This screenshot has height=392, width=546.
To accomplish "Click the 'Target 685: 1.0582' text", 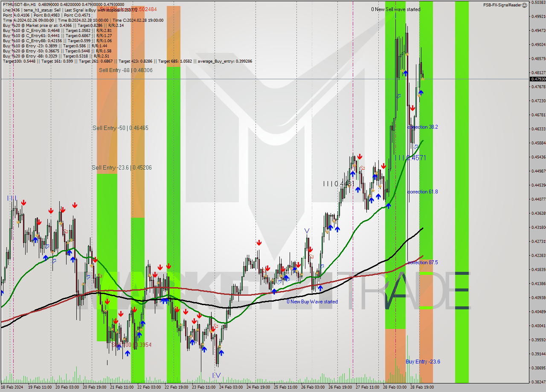I will point(175,61).
